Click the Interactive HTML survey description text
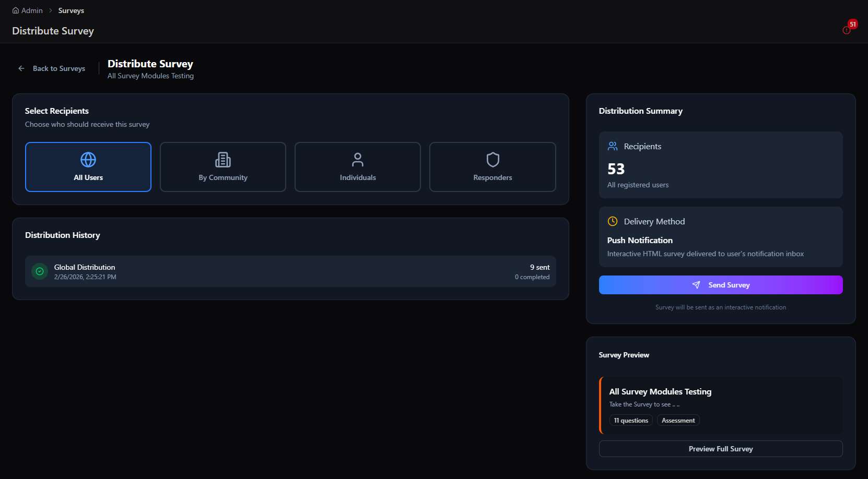Image resolution: width=868 pixels, height=479 pixels. coord(706,254)
